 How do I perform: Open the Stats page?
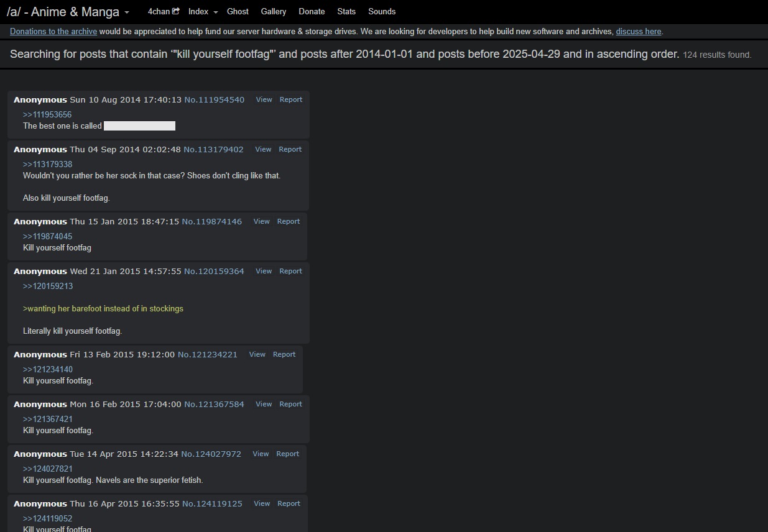coord(346,11)
